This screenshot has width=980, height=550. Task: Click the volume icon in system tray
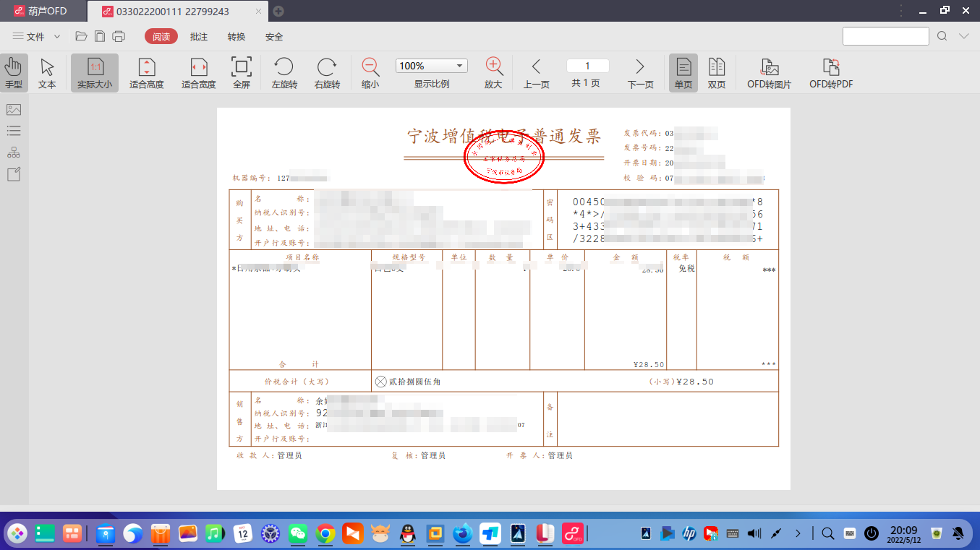point(754,533)
